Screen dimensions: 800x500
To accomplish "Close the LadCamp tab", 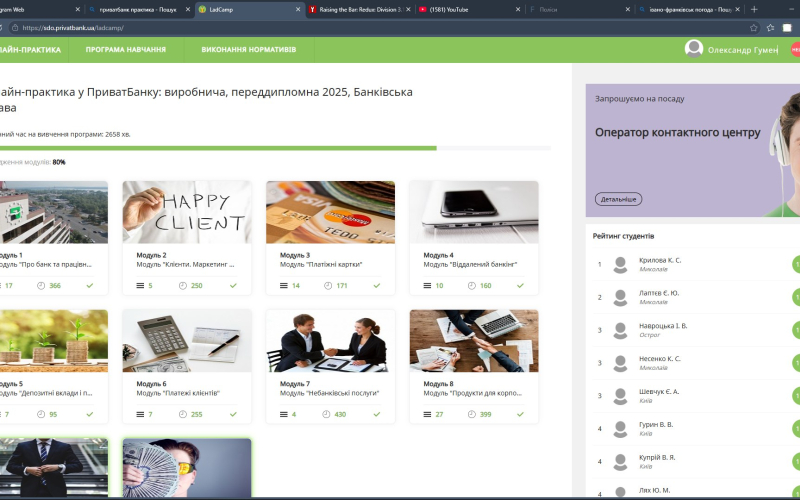I will click(x=298, y=9).
